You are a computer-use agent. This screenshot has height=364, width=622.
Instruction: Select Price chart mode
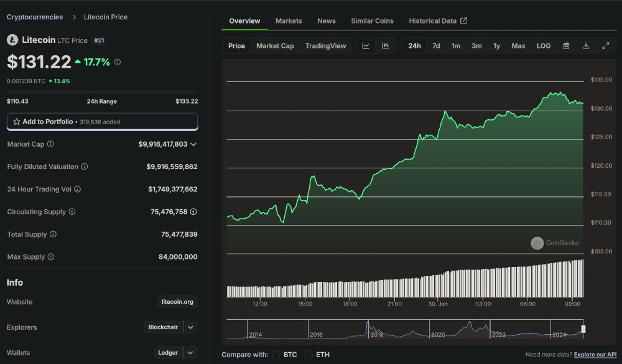pyautogui.click(x=236, y=46)
